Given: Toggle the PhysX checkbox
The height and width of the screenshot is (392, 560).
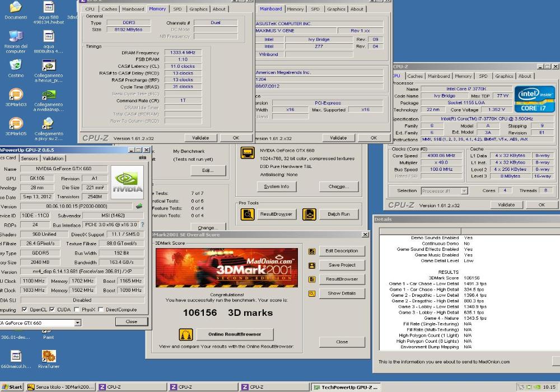Looking at the screenshot, I should coord(76,310).
